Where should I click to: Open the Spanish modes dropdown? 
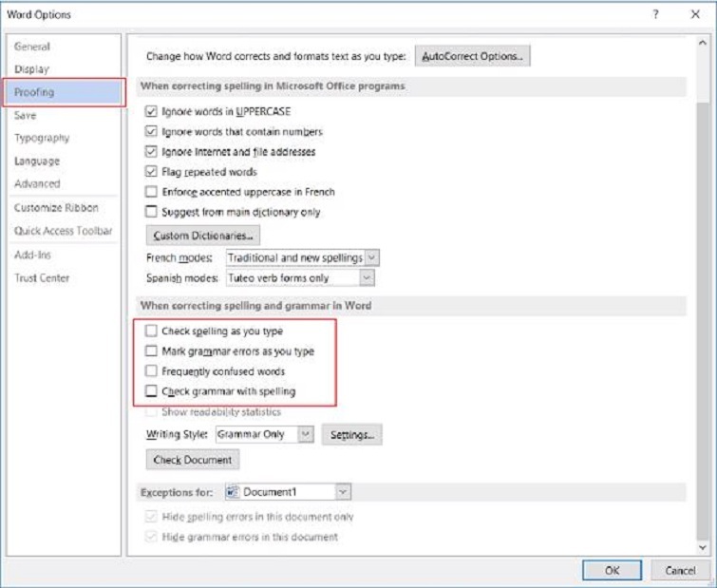367,278
